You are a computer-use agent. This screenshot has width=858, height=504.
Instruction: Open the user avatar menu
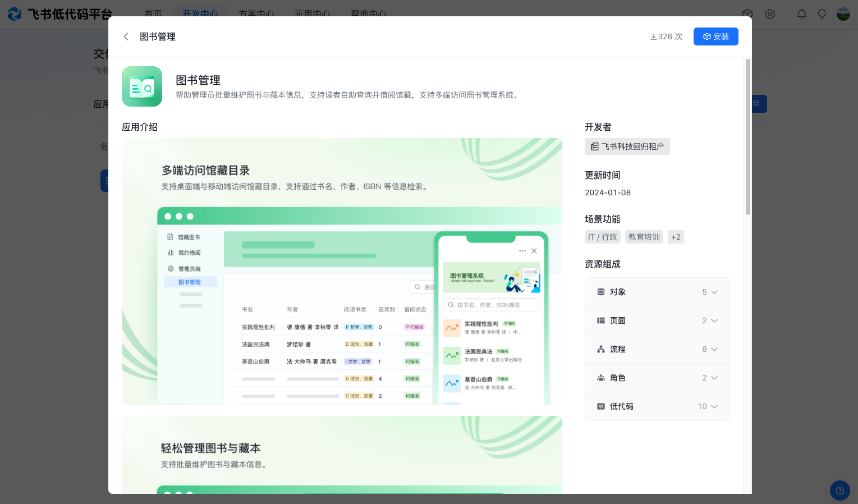[x=843, y=14]
